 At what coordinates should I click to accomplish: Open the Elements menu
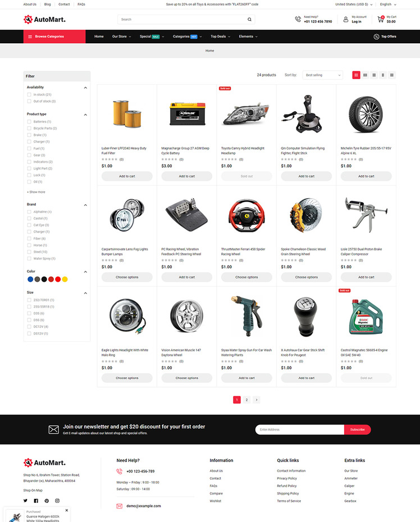(248, 36)
